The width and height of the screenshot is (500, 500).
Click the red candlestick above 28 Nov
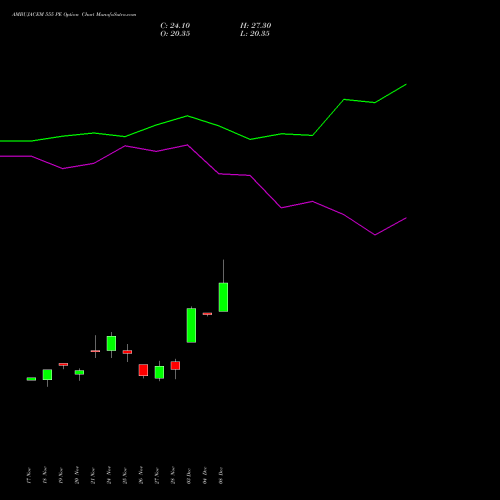click(175, 365)
